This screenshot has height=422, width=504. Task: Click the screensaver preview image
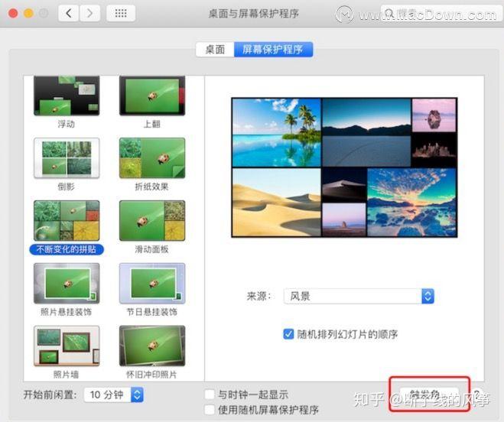tap(344, 167)
